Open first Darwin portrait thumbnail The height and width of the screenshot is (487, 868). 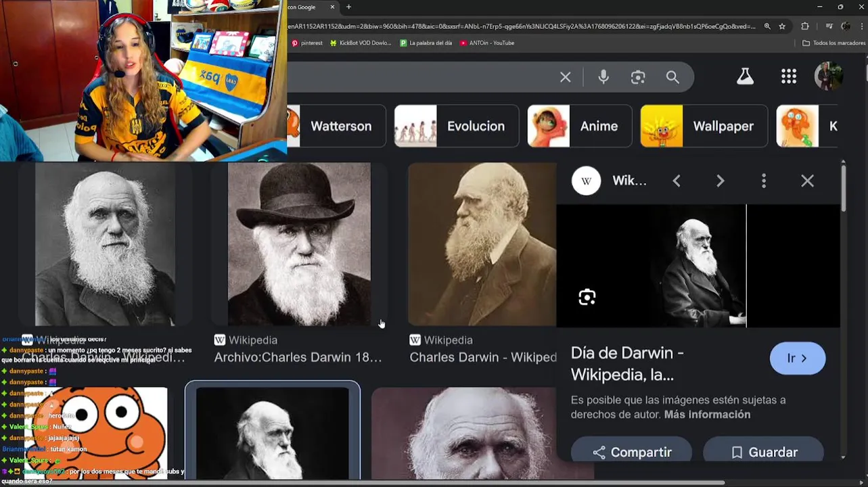tap(105, 244)
